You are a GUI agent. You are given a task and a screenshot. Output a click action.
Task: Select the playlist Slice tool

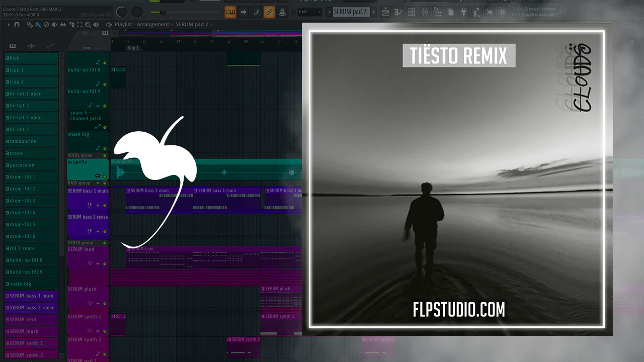[x=71, y=24]
